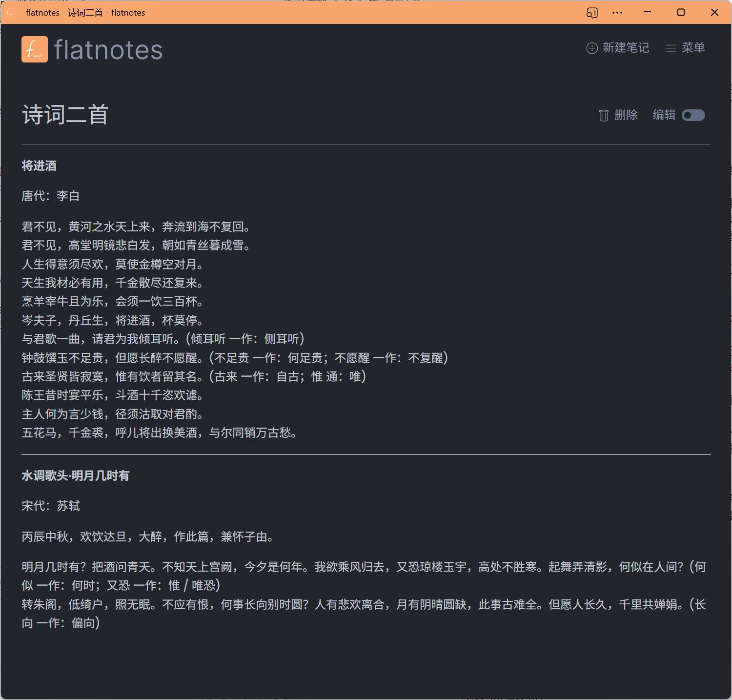The height and width of the screenshot is (700, 732).
Task: Open the 菜单 menu label
Action: pos(693,48)
